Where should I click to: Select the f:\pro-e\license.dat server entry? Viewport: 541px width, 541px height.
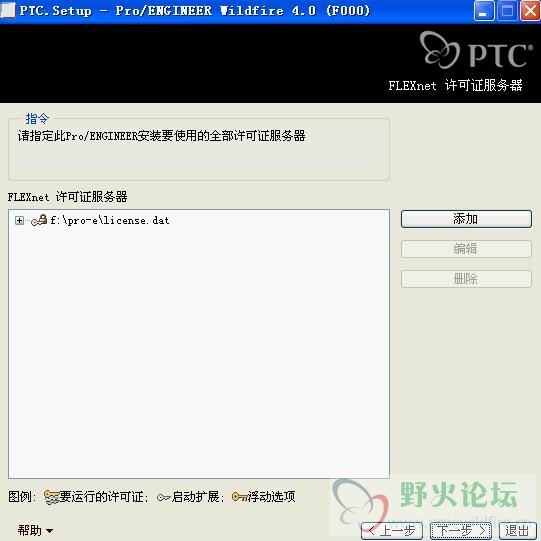tap(110, 220)
